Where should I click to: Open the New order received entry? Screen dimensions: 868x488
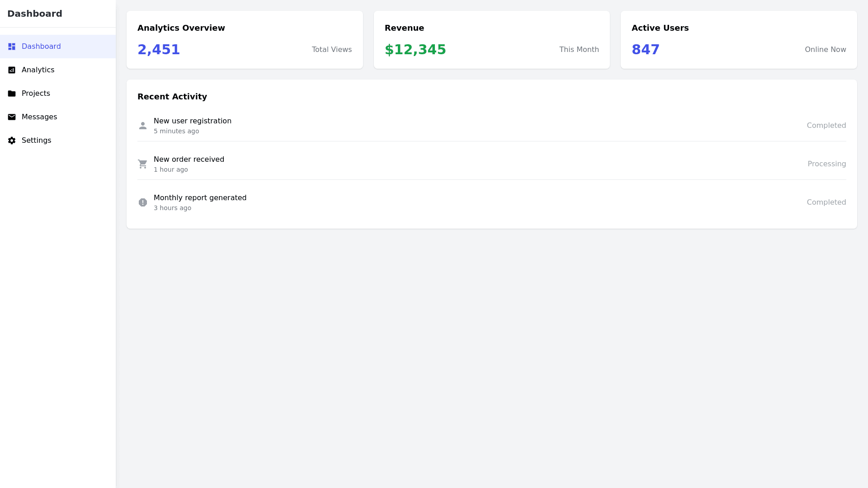[189, 160]
